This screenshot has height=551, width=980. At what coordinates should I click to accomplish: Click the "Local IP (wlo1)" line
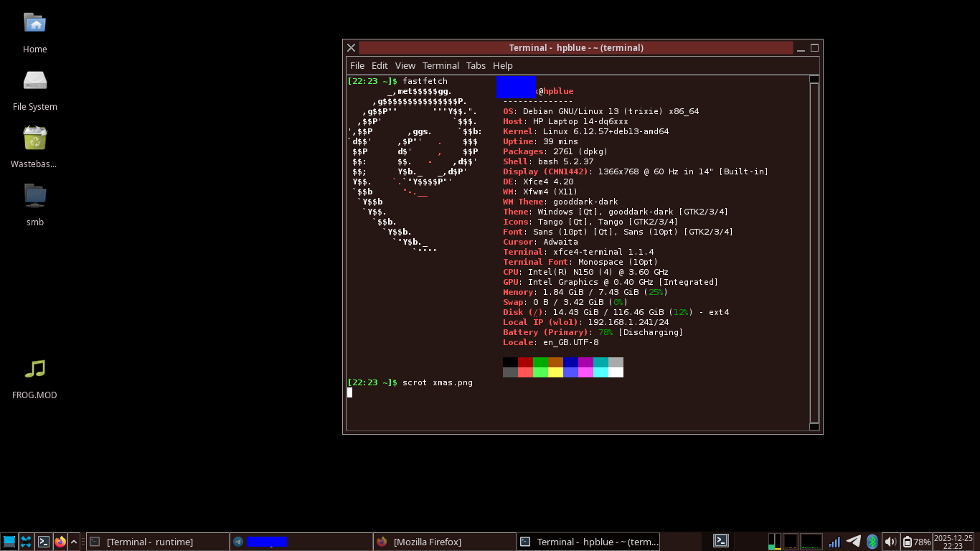tap(586, 322)
